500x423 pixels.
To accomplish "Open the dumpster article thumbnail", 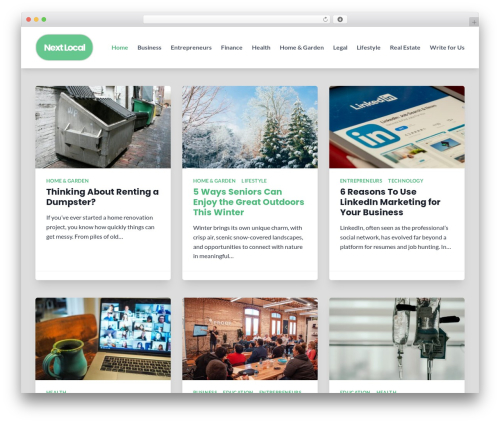I will [103, 127].
